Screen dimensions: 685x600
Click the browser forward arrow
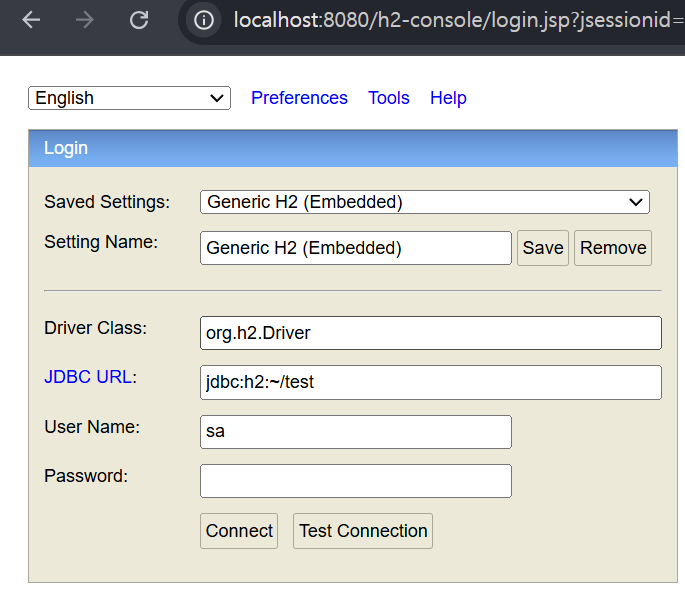pyautogui.click(x=85, y=20)
